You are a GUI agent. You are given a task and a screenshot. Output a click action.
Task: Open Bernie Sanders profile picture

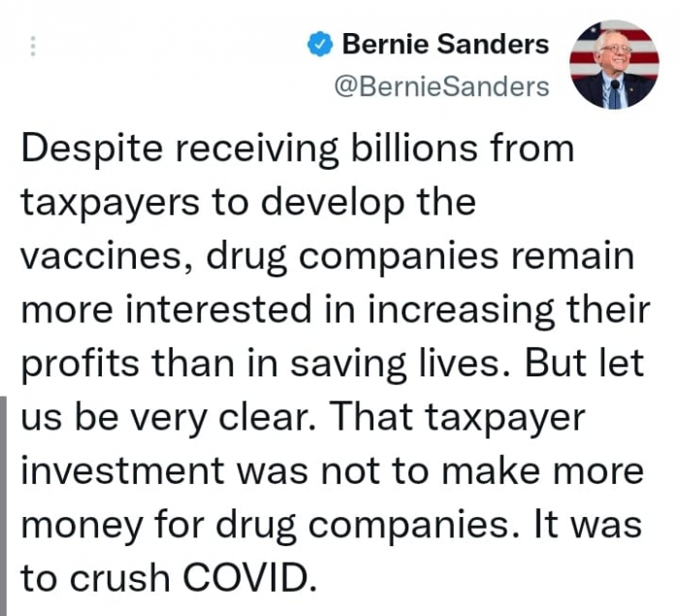click(611, 64)
